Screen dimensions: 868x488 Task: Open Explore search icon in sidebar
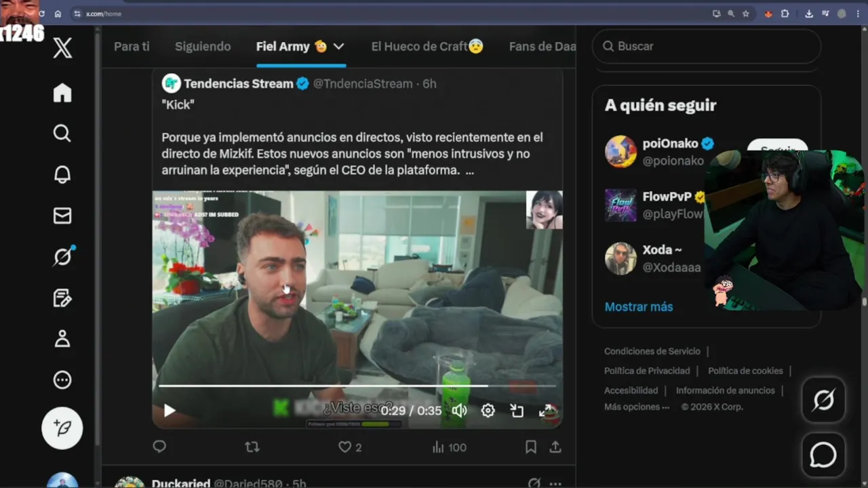click(62, 134)
